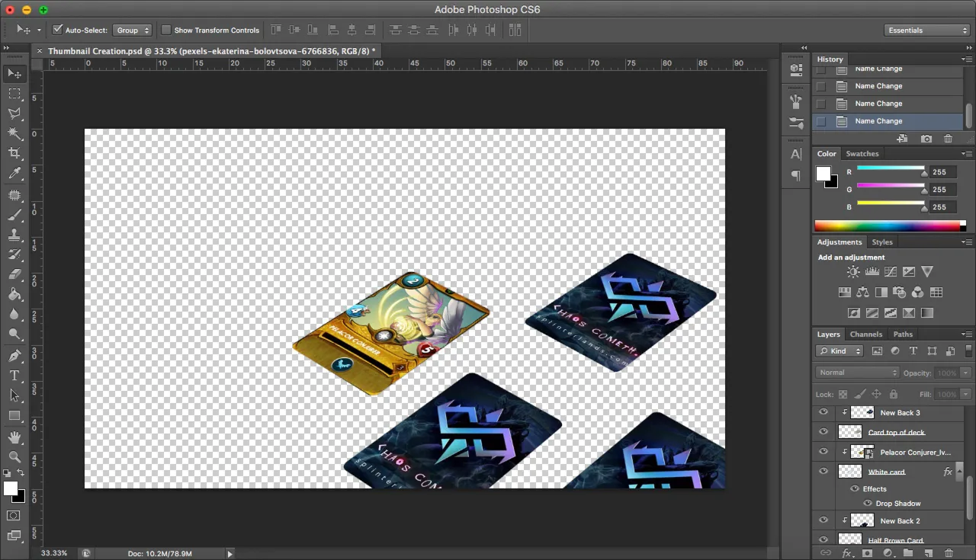This screenshot has height=560, width=976.
Task: Open the status bar info arrow menu
Action: [230, 553]
